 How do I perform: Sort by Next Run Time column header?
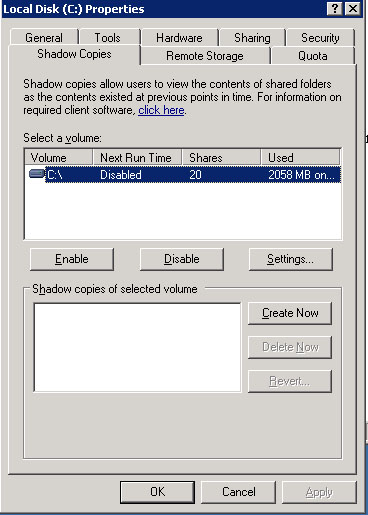click(x=137, y=157)
